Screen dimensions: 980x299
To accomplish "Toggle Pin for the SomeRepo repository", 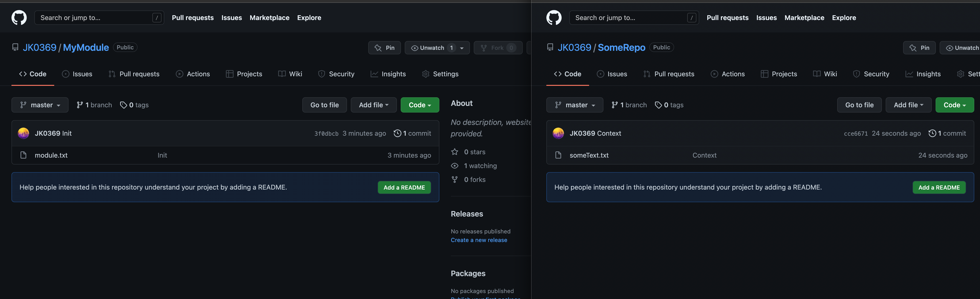I will pyautogui.click(x=919, y=48).
